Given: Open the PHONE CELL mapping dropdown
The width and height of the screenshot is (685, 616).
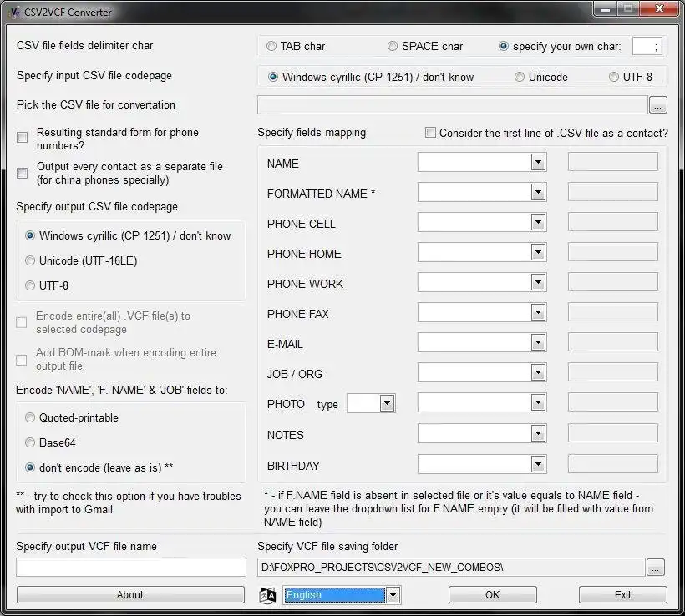Looking at the screenshot, I should coord(538,223).
